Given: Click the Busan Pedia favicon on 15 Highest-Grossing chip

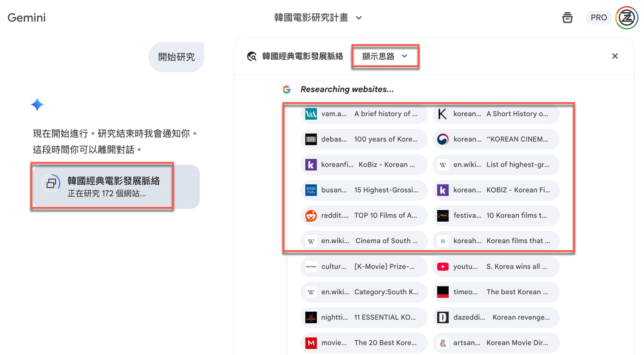Looking at the screenshot, I should (310, 190).
